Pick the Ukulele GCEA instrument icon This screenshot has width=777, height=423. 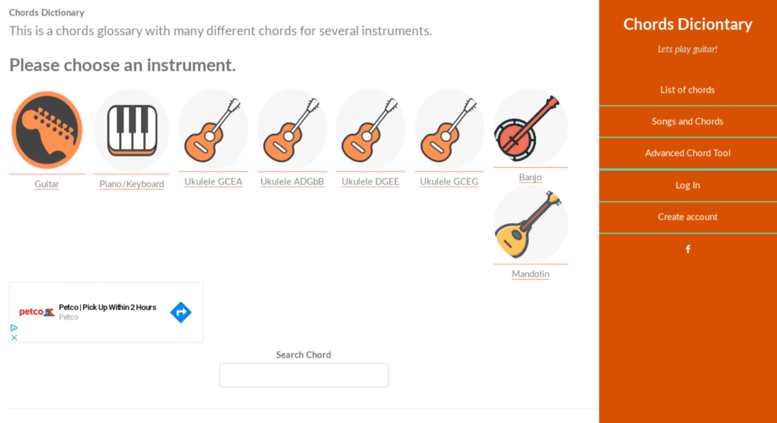[213, 129]
